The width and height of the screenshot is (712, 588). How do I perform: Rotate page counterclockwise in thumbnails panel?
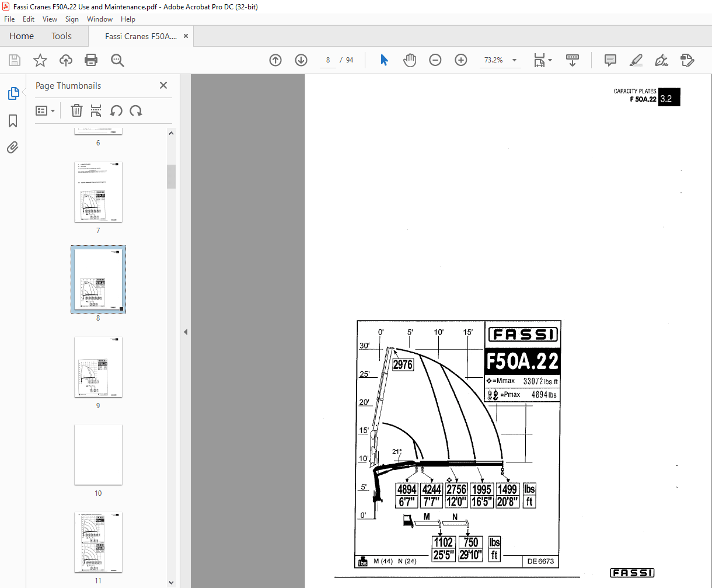(116, 110)
